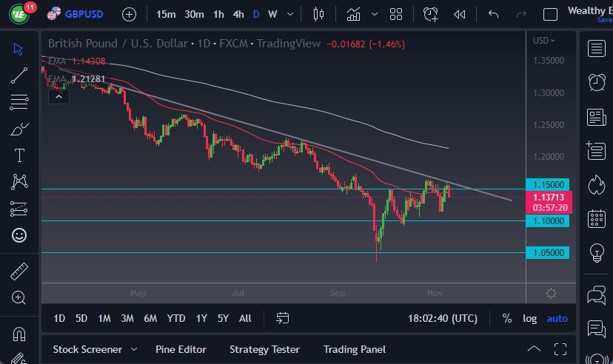Set chart range to 6M
The height and width of the screenshot is (364, 613).
[x=150, y=318]
